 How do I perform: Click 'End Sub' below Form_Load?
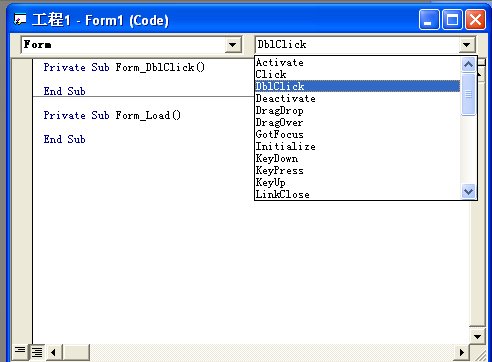pos(64,139)
